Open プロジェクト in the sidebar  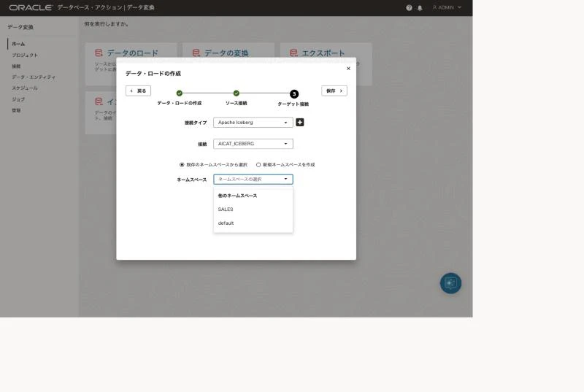click(x=25, y=55)
